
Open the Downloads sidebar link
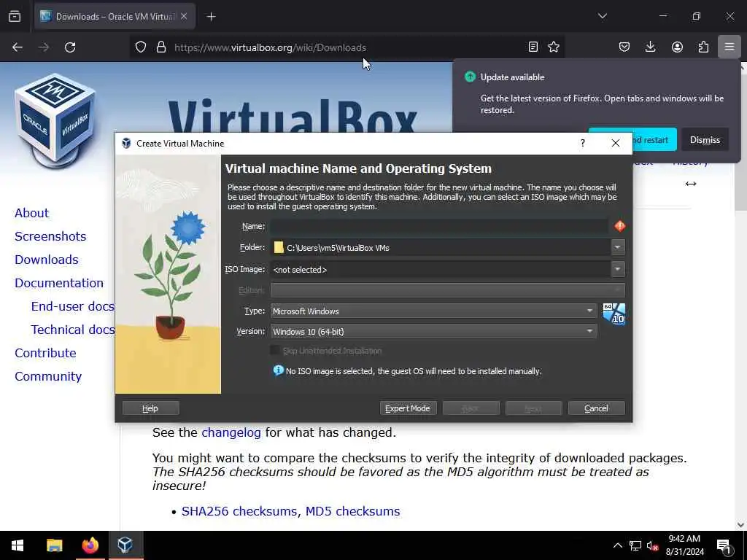click(47, 260)
